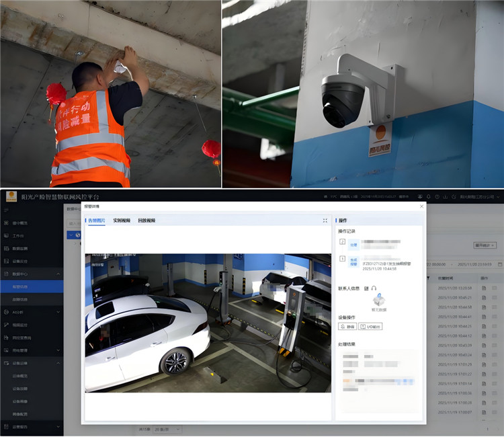Collapse the 数据中心 sidebar group

click(x=32, y=274)
